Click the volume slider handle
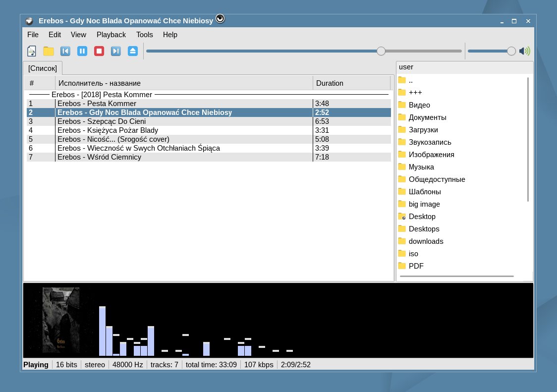Screen dimensions: 557x392 pos(511,51)
